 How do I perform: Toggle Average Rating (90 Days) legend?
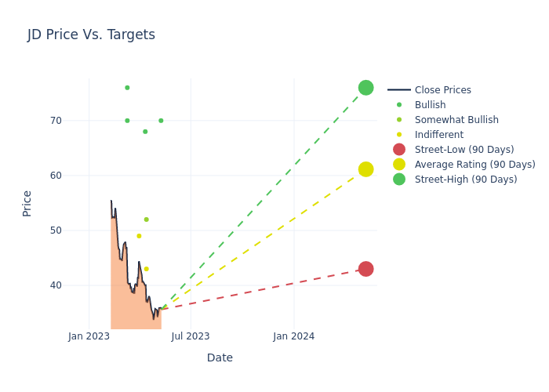474,165
